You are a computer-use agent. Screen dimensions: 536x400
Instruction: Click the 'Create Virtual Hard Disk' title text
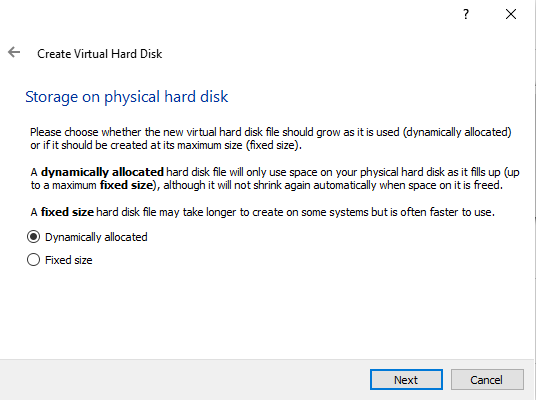(99, 54)
